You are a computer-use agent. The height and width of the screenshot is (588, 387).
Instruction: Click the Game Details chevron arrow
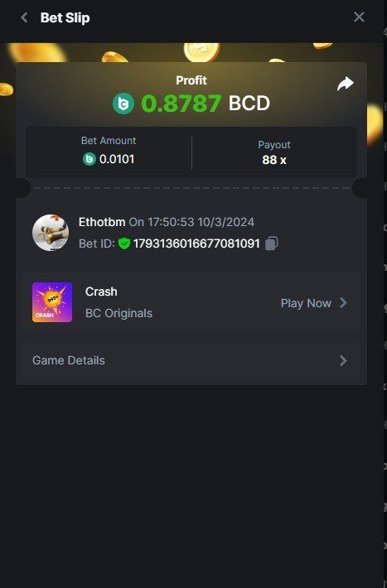[x=343, y=360]
